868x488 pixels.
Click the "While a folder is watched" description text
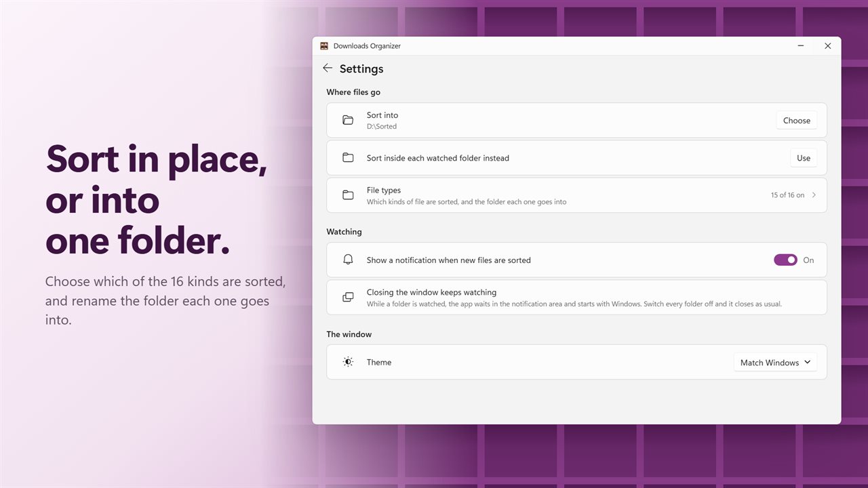[574, 304]
